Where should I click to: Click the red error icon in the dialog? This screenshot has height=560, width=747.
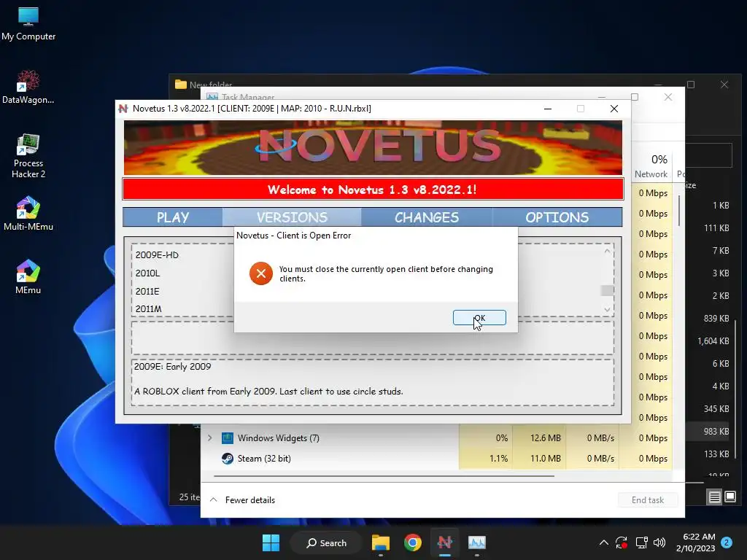(x=261, y=273)
